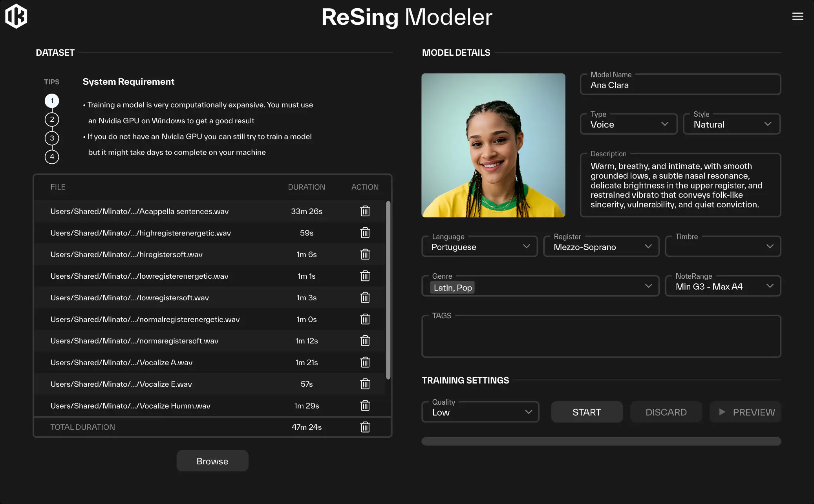
Task: Open the NoteRange dropdown Min G3 - Max A4
Action: tap(723, 286)
